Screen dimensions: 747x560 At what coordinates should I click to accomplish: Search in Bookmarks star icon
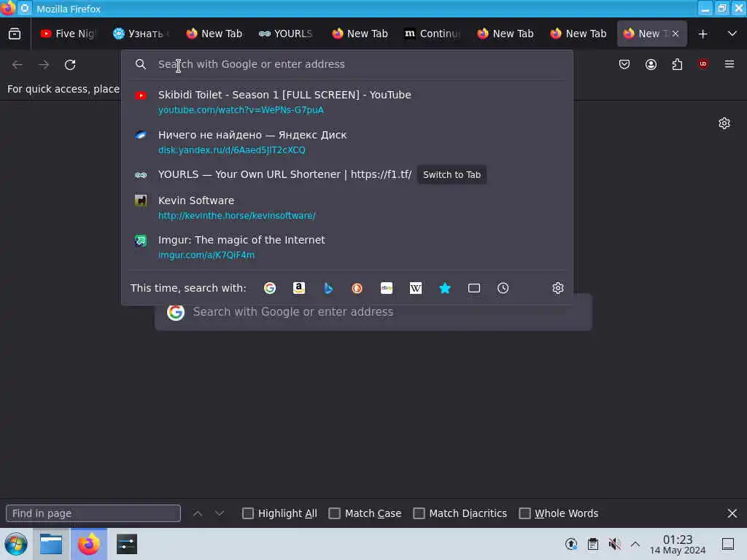[444, 288]
